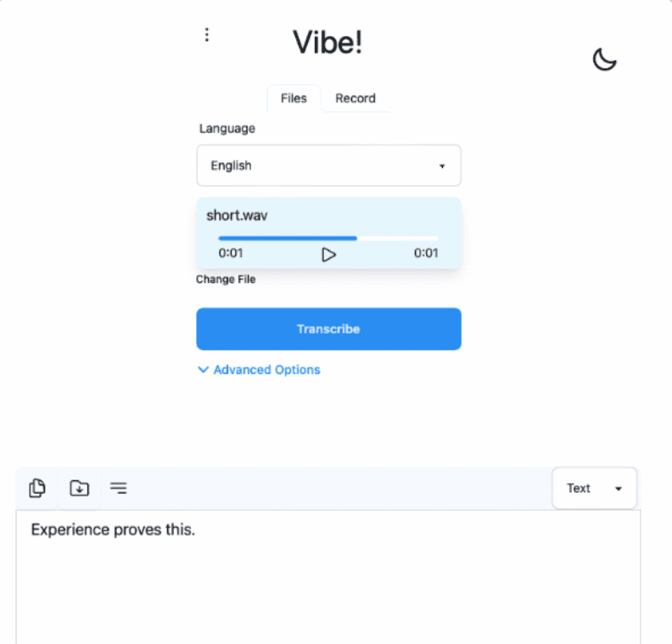This screenshot has height=644, width=672.
Task: Toggle dark mode with the moon icon
Action: [x=603, y=59]
